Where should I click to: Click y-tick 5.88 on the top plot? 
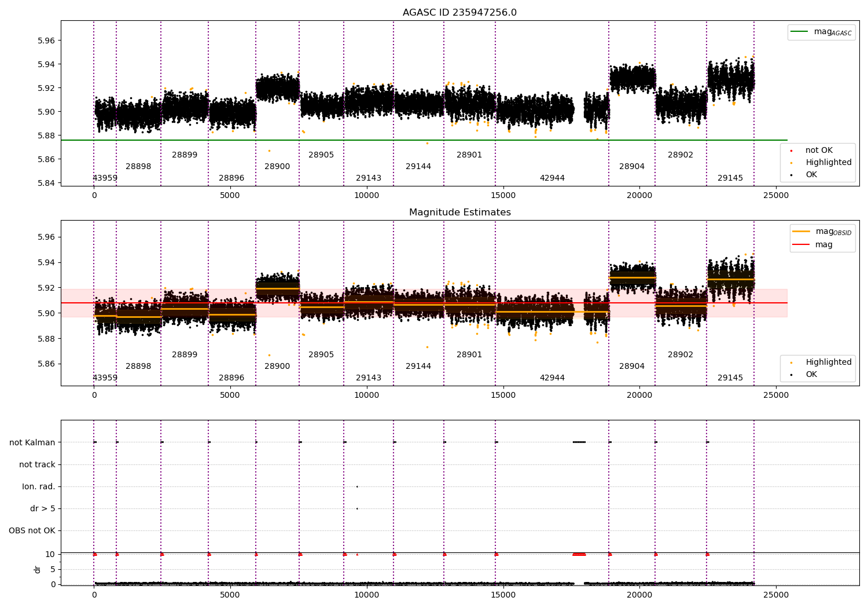pyautogui.click(x=45, y=135)
